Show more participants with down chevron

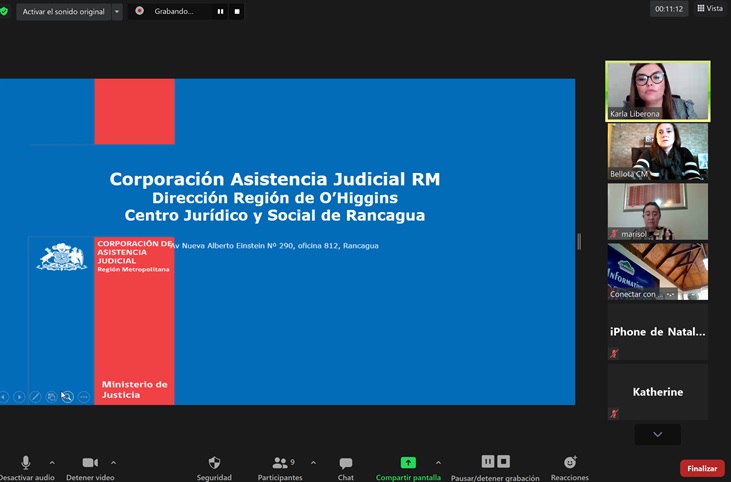click(x=657, y=434)
